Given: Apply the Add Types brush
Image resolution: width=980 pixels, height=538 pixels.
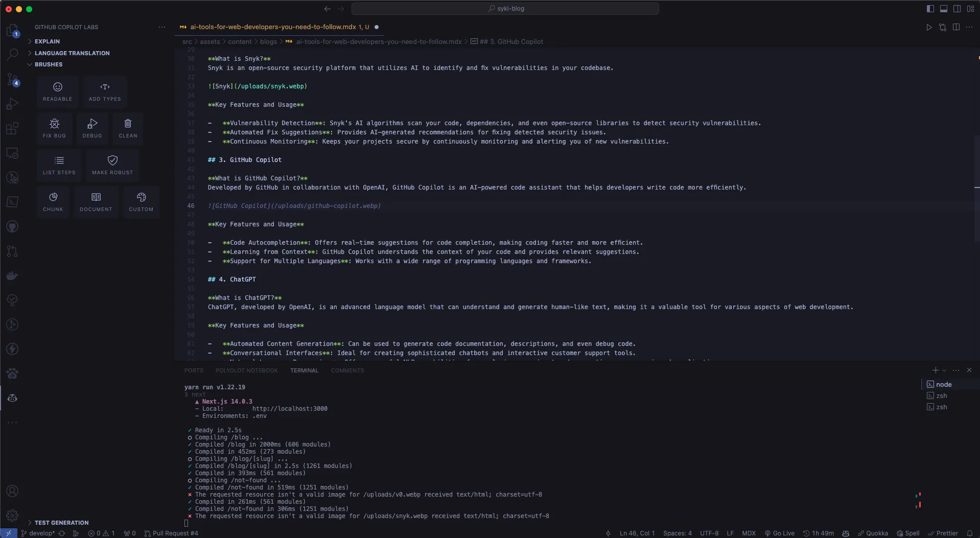Looking at the screenshot, I should click(x=105, y=91).
